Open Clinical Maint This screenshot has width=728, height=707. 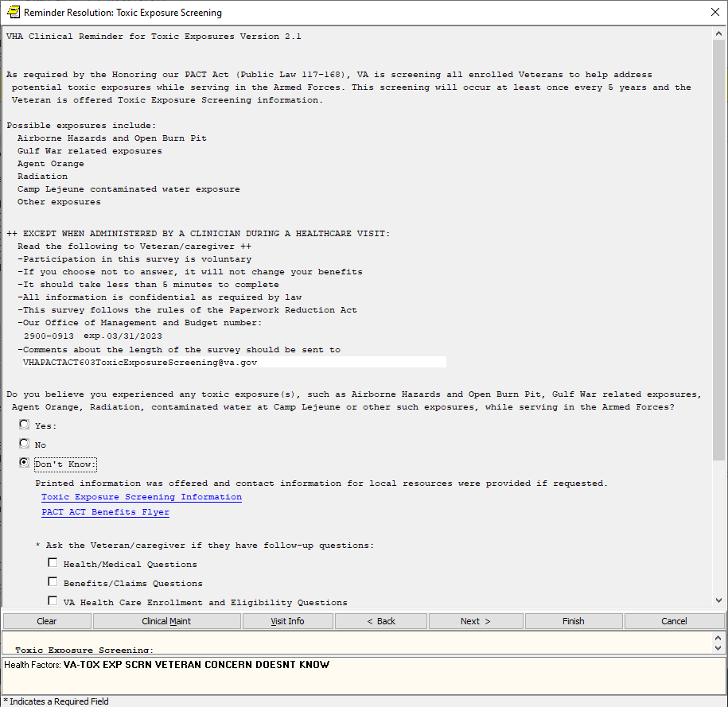[166, 621]
